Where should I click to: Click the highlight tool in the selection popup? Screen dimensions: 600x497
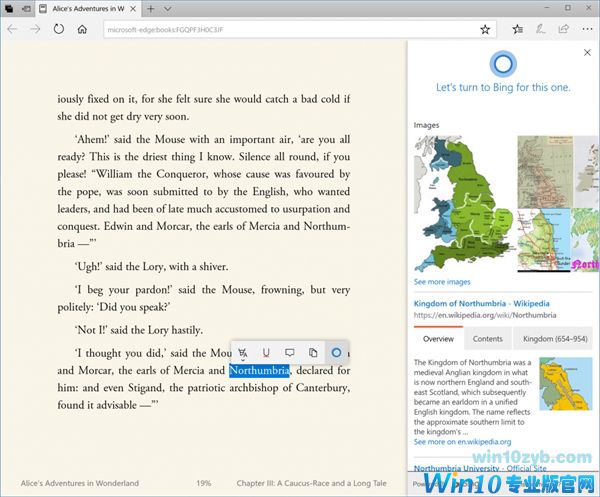point(243,352)
